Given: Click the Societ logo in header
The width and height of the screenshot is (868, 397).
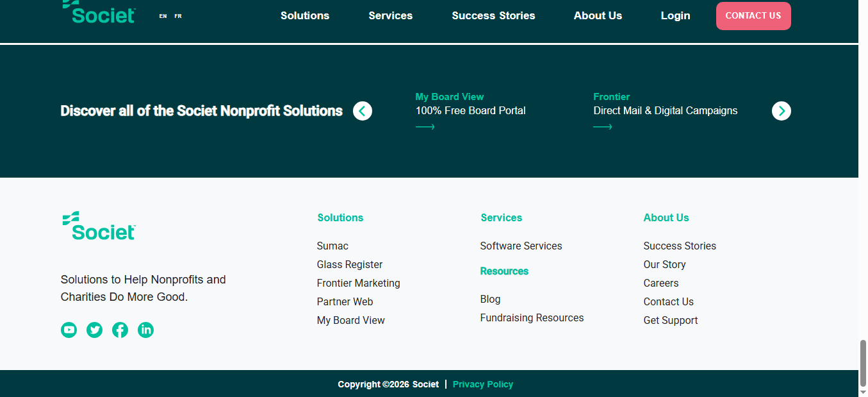Looking at the screenshot, I should pos(99,12).
